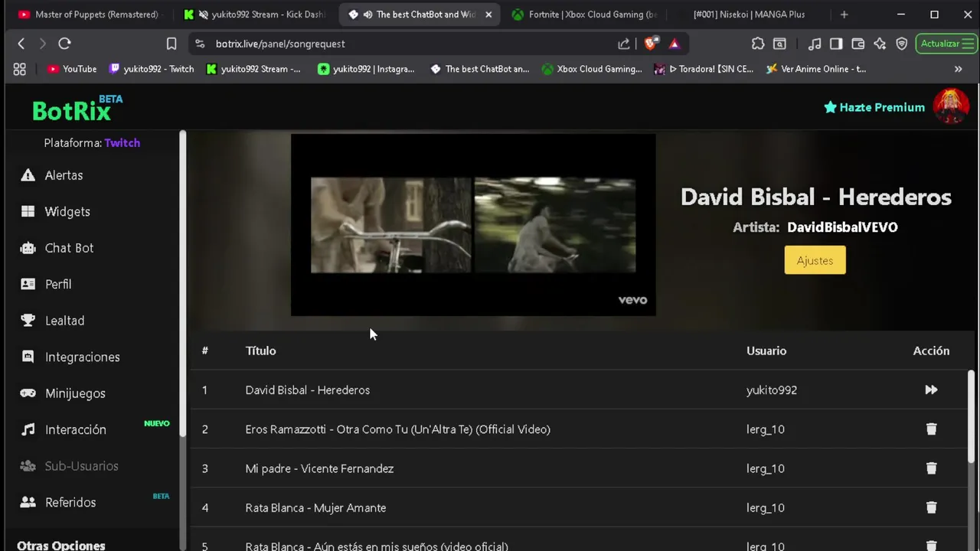Click the Chat Bot robot icon
Image resolution: width=980 pixels, height=551 pixels.
pos(28,248)
